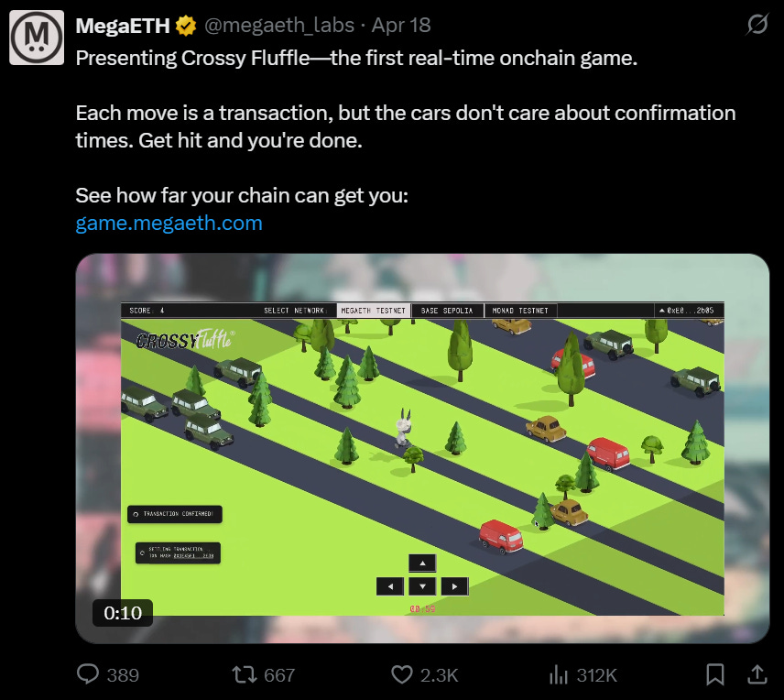Open the reply comments icon

coord(88,674)
